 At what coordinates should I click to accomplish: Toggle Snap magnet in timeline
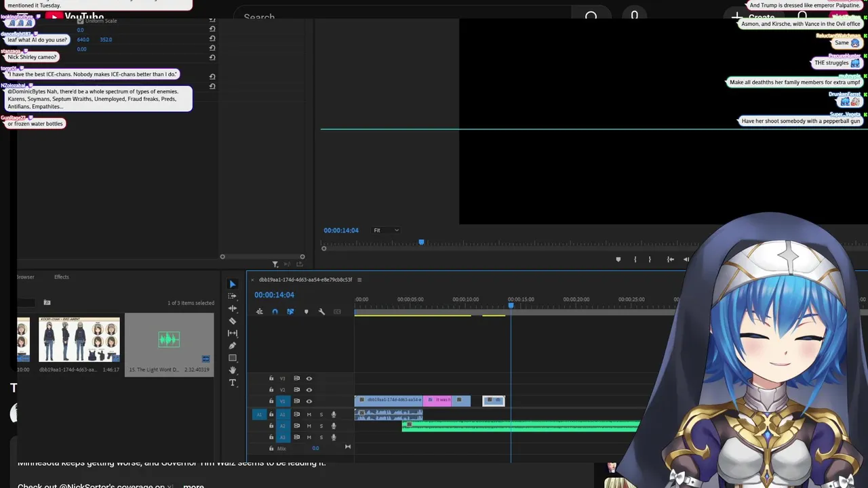(x=275, y=312)
